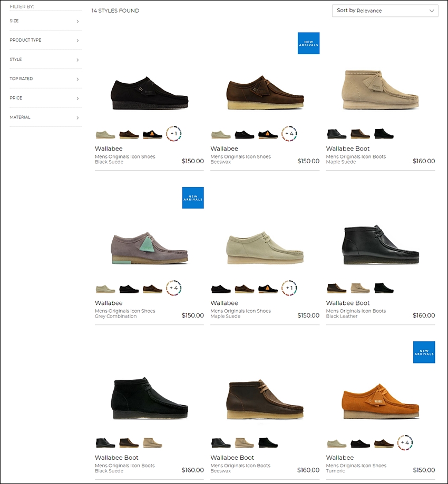The image size is (448, 484).
Task: Open the Beeswax Wallabee Boot image
Action: [265, 399]
